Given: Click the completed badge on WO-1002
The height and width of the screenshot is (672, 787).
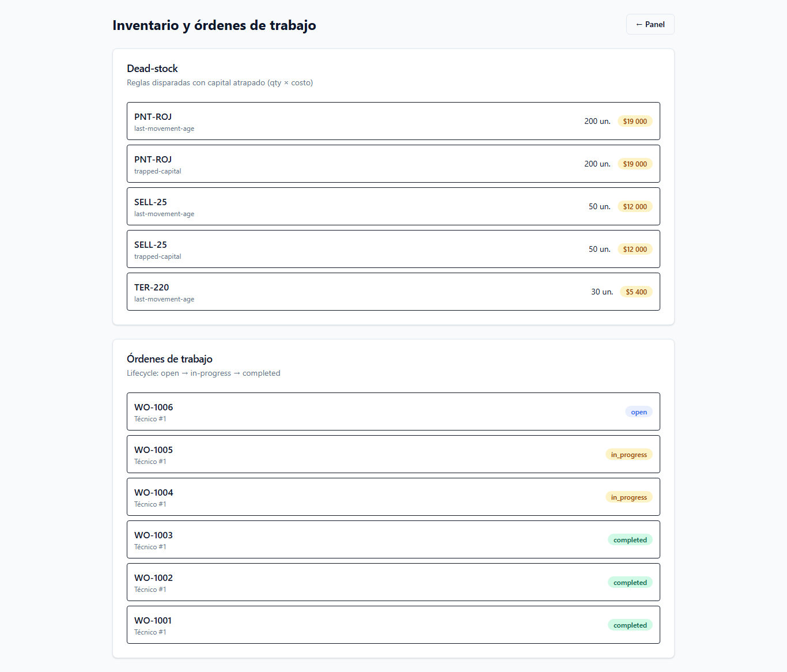Looking at the screenshot, I should [630, 582].
